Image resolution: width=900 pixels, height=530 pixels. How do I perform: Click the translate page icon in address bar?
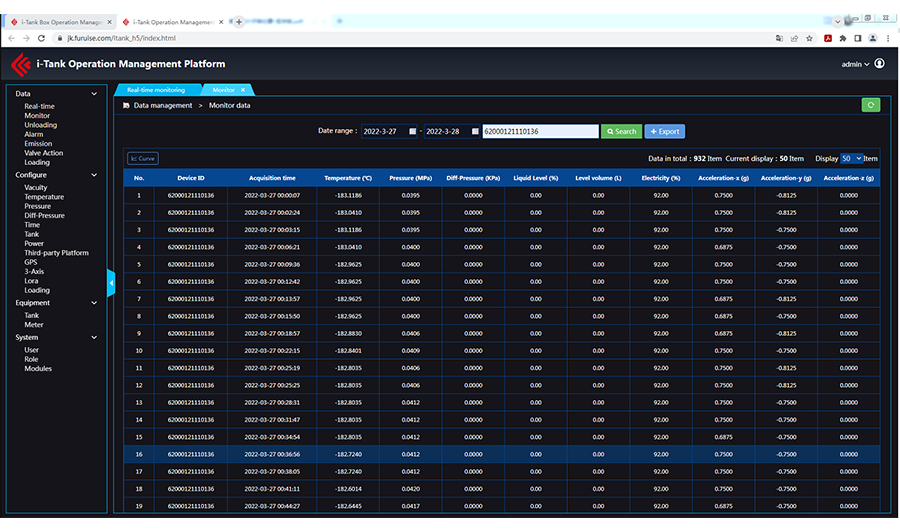779,38
